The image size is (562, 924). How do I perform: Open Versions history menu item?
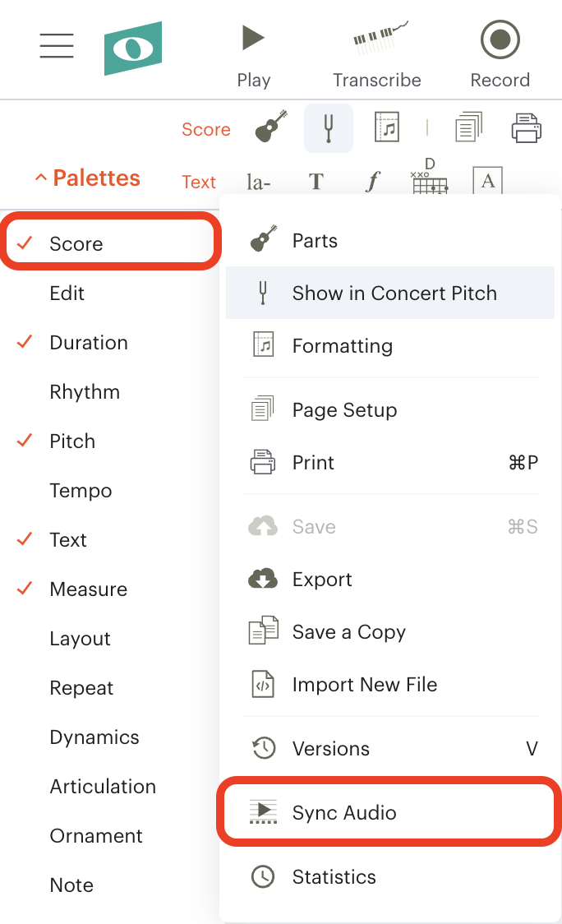click(390, 748)
